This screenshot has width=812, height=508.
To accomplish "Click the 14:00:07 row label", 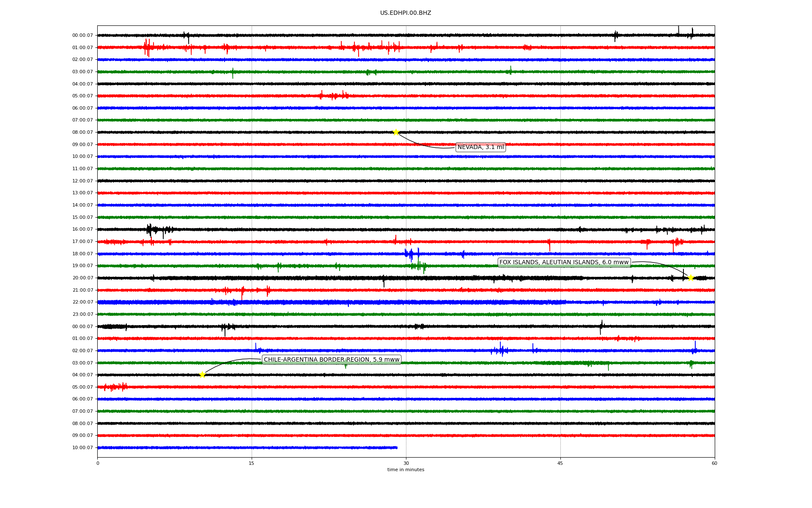I will [82, 205].
